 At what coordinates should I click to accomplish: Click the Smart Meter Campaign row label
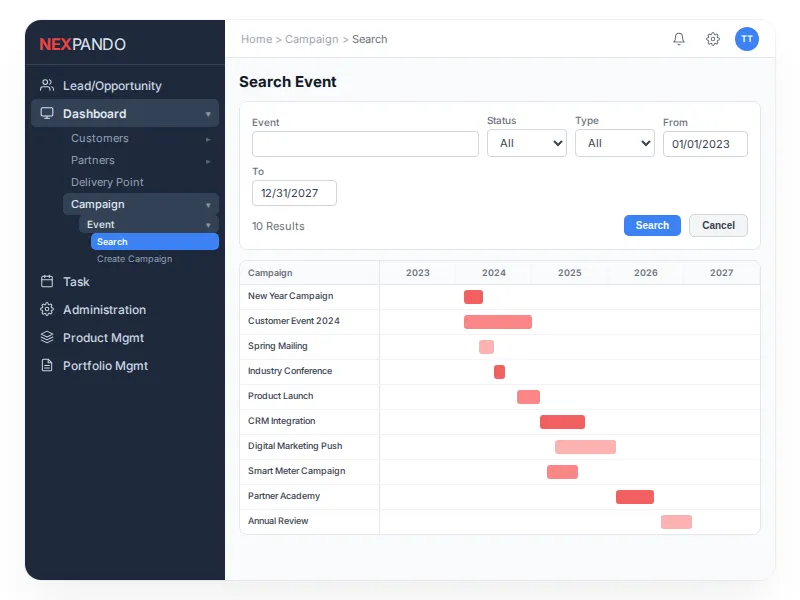296,471
